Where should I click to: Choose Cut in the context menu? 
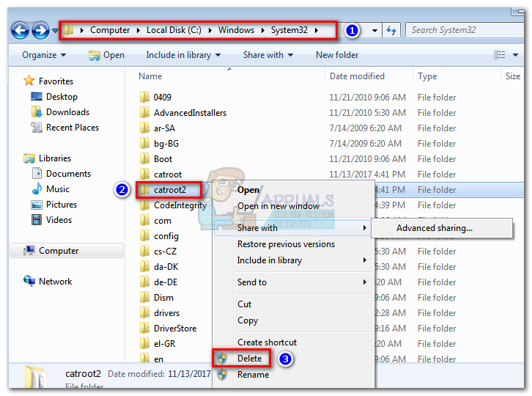point(294,304)
